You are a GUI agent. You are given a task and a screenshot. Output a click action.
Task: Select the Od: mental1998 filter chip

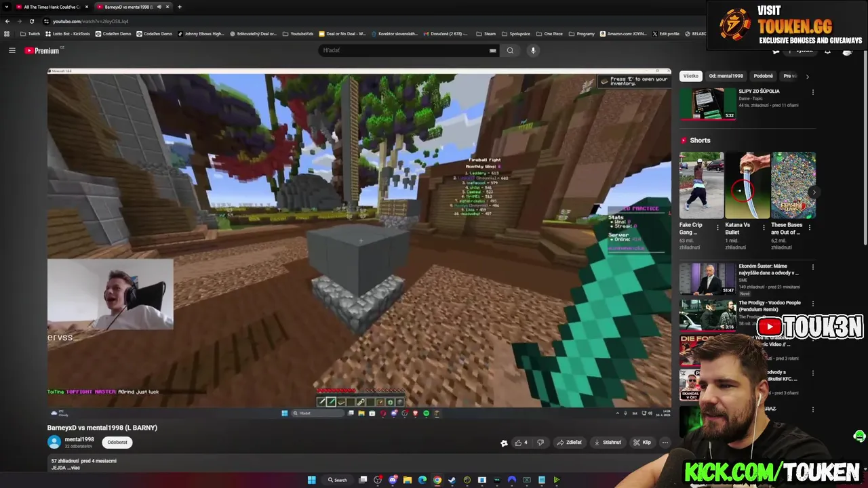pos(726,76)
